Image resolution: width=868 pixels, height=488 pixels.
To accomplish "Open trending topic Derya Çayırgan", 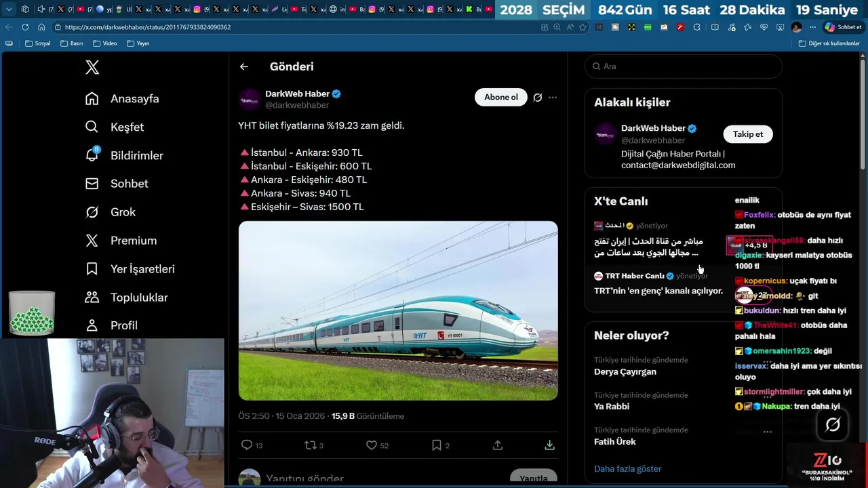I will pyautogui.click(x=625, y=372).
